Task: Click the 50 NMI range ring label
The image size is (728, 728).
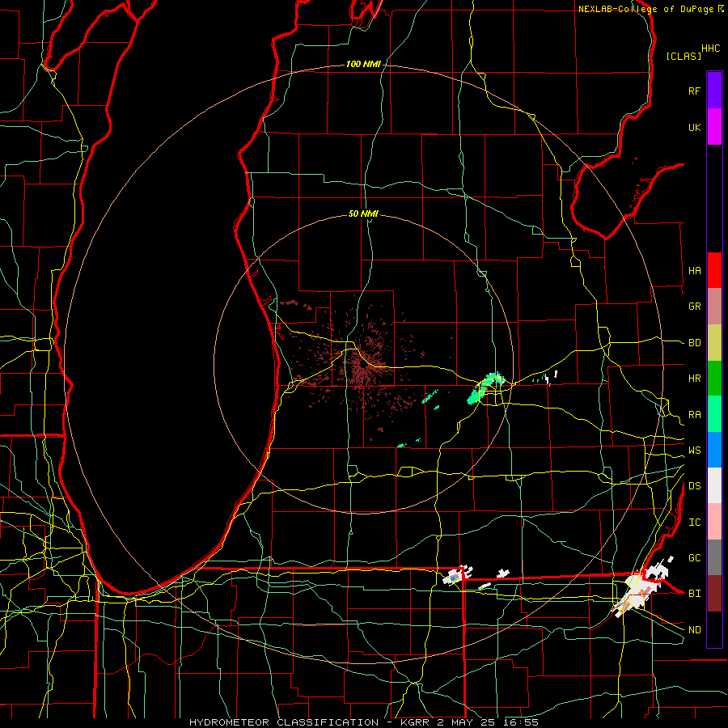Action: (363, 214)
